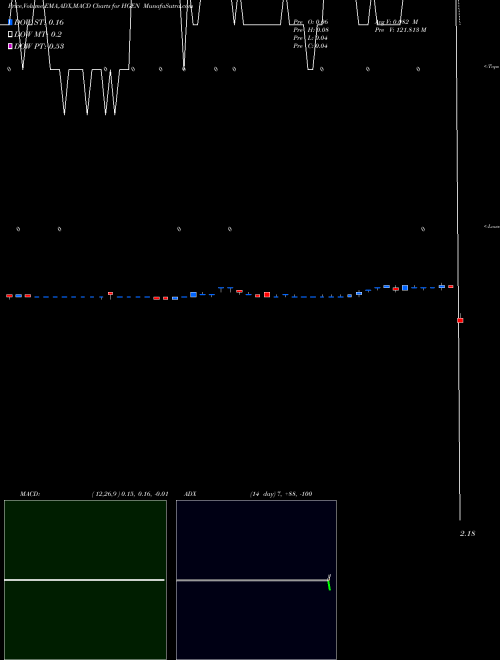
Task: Click the gray ADX horizontal line
Action: point(252,580)
